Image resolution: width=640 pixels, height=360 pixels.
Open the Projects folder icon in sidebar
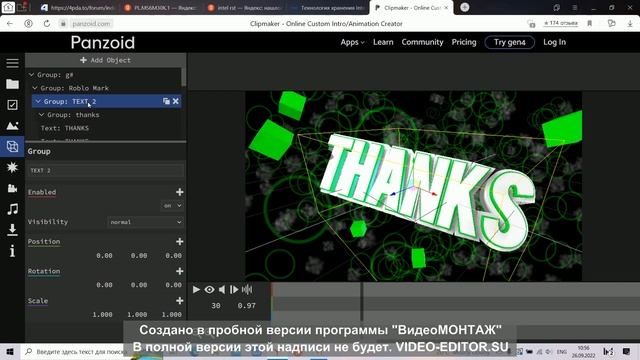[12, 84]
